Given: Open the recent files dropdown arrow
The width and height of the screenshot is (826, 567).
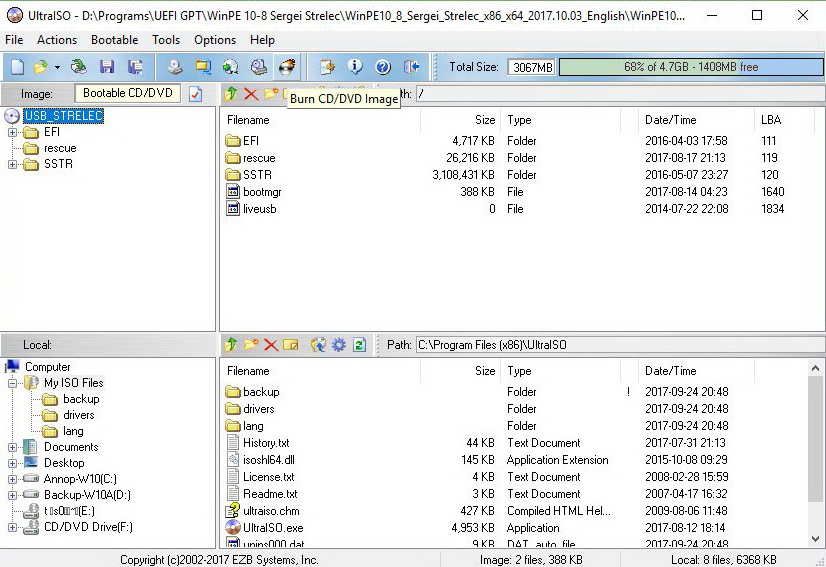Looking at the screenshot, I should [x=57, y=67].
